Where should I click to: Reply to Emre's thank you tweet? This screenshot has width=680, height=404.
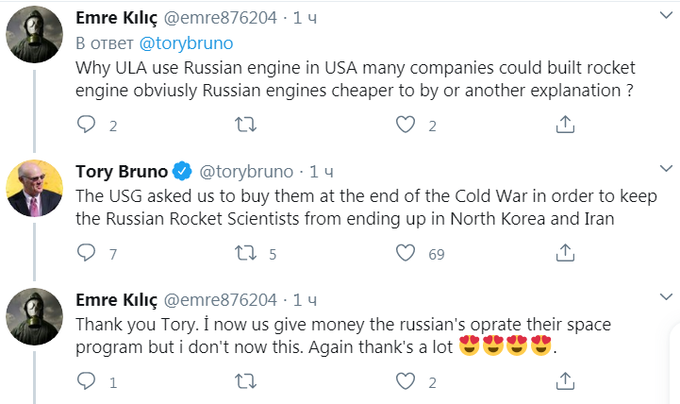[x=87, y=381]
